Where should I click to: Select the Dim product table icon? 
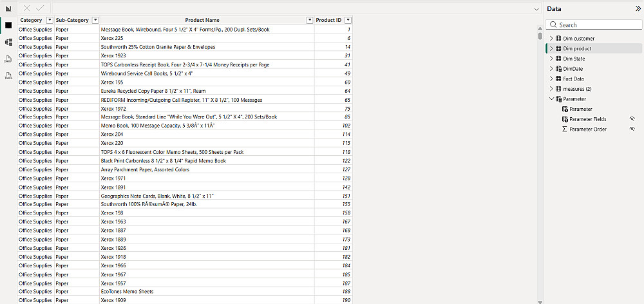coord(558,48)
